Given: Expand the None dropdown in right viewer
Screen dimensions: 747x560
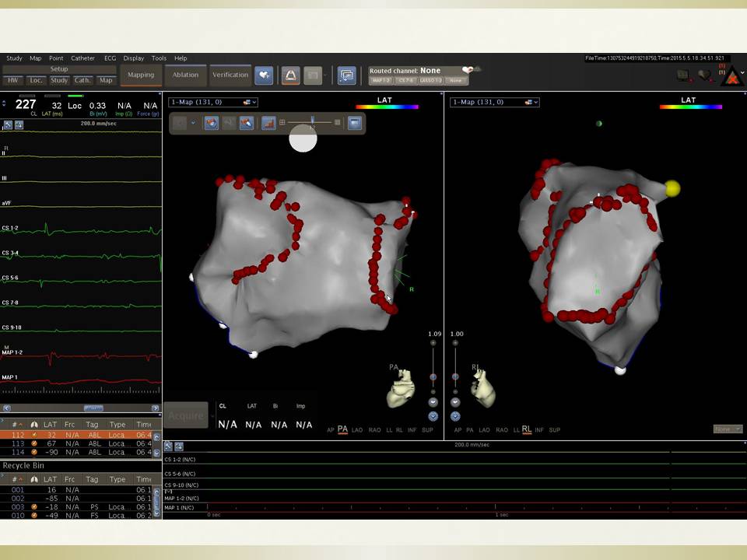Looking at the screenshot, I should pos(728,429).
